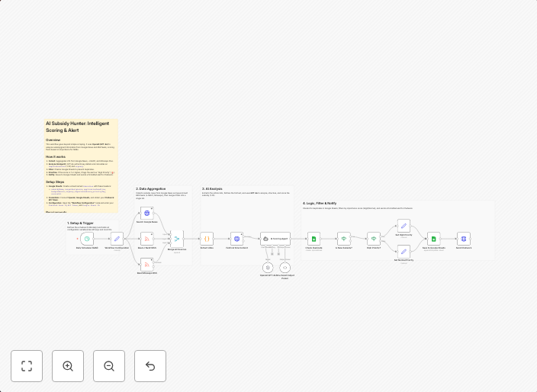Select the Search Google News globe node

point(147,214)
